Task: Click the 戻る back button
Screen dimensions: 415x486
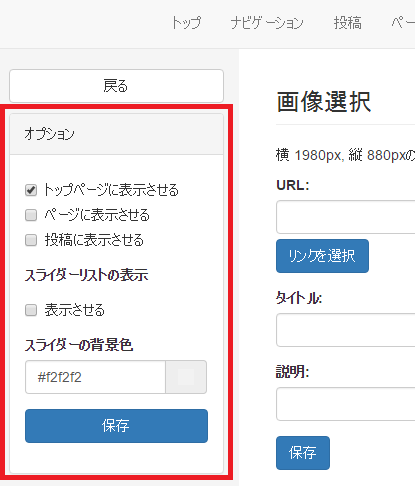Action: click(x=116, y=86)
